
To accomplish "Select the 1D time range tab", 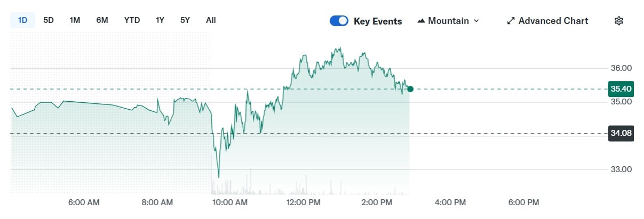I will (22, 20).
